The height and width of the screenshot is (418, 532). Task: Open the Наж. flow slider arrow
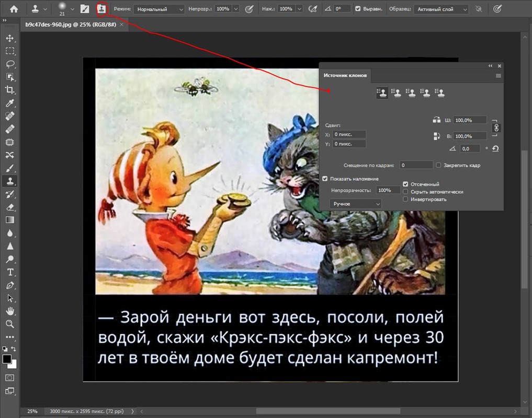[299, 9]
